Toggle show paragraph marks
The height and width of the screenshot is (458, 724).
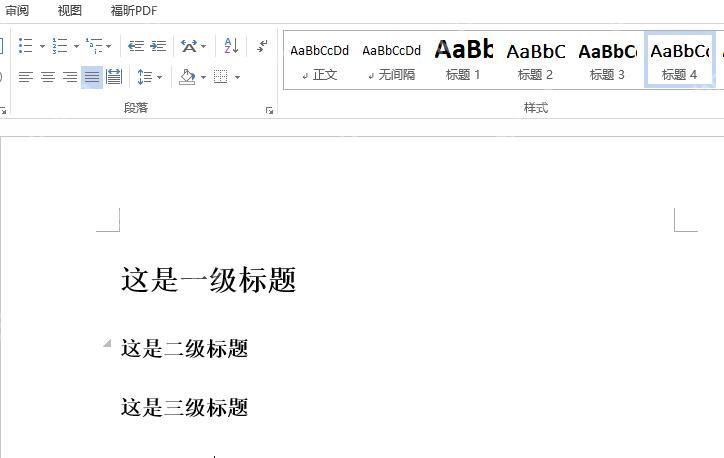[x=262, y=46]
